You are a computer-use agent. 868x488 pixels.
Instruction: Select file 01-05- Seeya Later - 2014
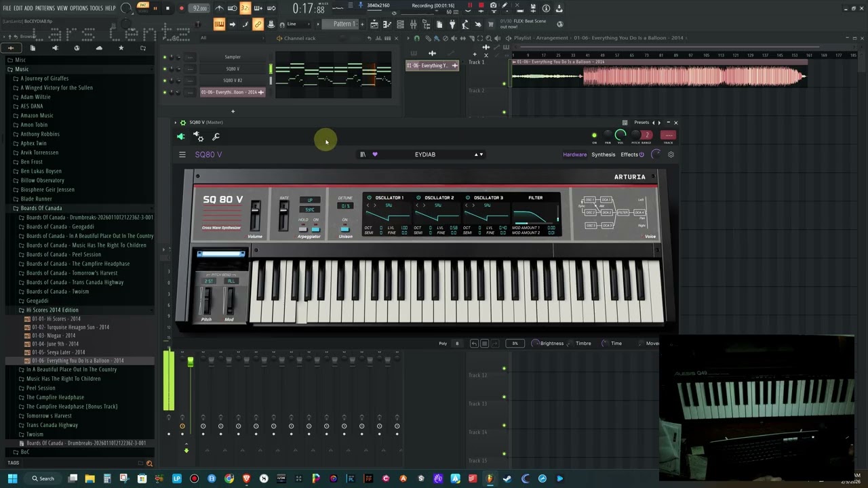58,352
